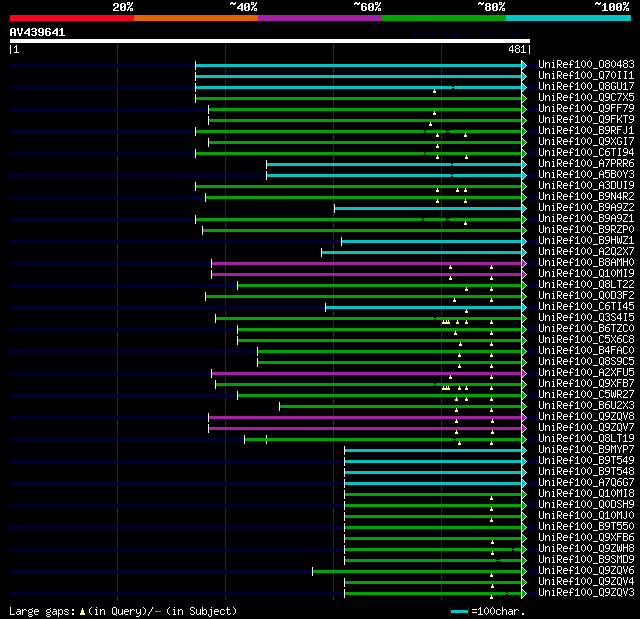Screen dimensions: 640x619
Task: Select the UniRef100_B9SMD9 label
Action: [586, 560]
